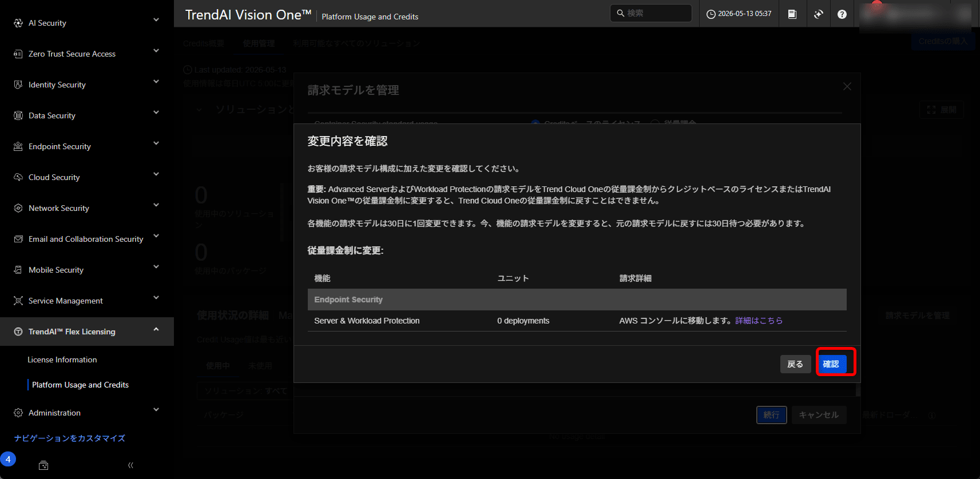Open License Information in the sidebar
Screen dimensions: 980x479
(62, 360)
